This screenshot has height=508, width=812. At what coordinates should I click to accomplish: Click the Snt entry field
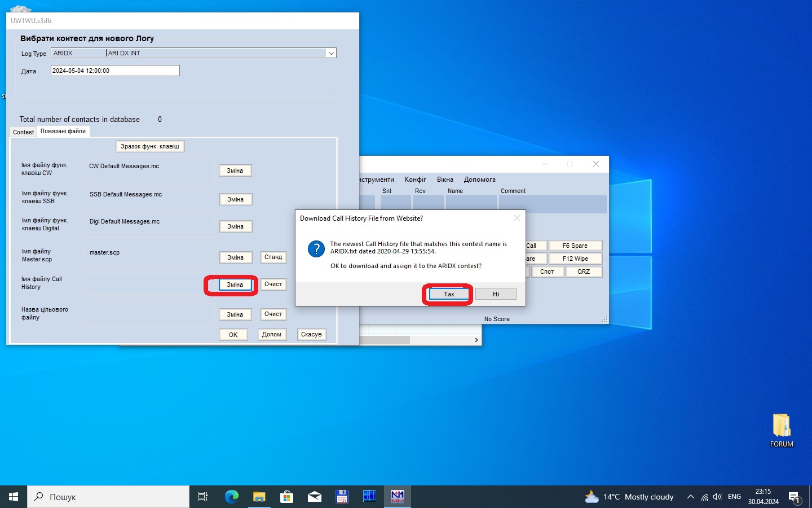click(x=395, y=204)
